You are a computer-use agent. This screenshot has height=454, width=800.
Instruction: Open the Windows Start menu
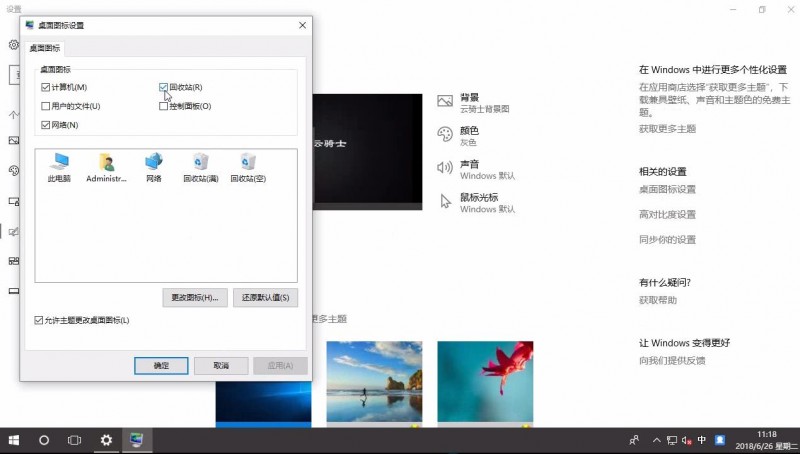coord(14,440)
